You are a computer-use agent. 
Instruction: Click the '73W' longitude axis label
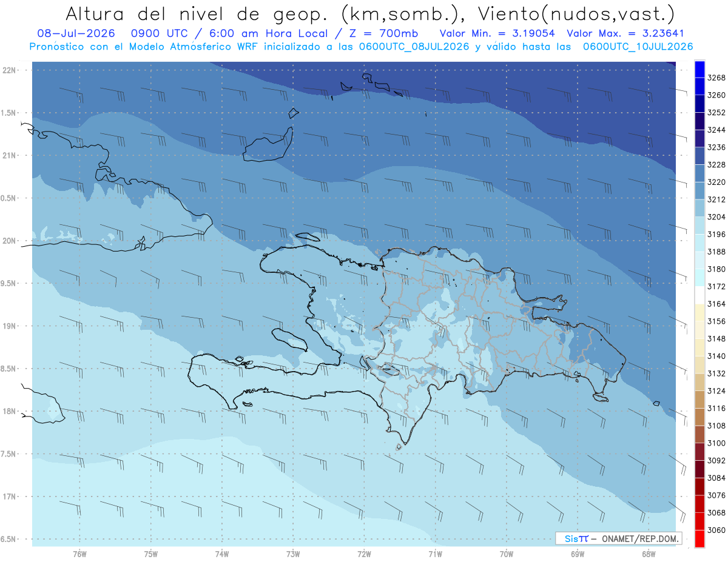293,554
